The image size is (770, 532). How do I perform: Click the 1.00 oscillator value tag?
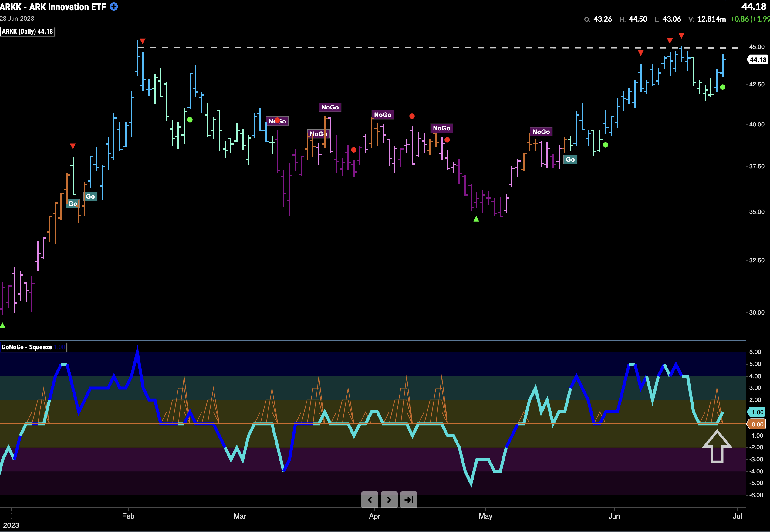point(757,412)
